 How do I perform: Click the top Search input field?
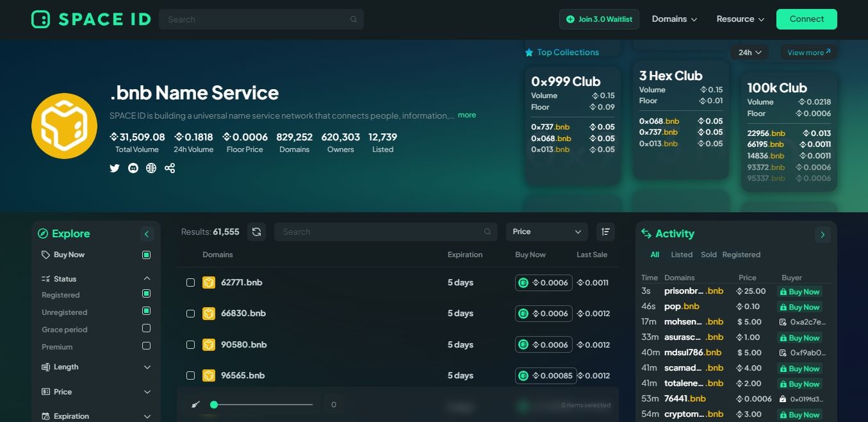pos(261,19)
